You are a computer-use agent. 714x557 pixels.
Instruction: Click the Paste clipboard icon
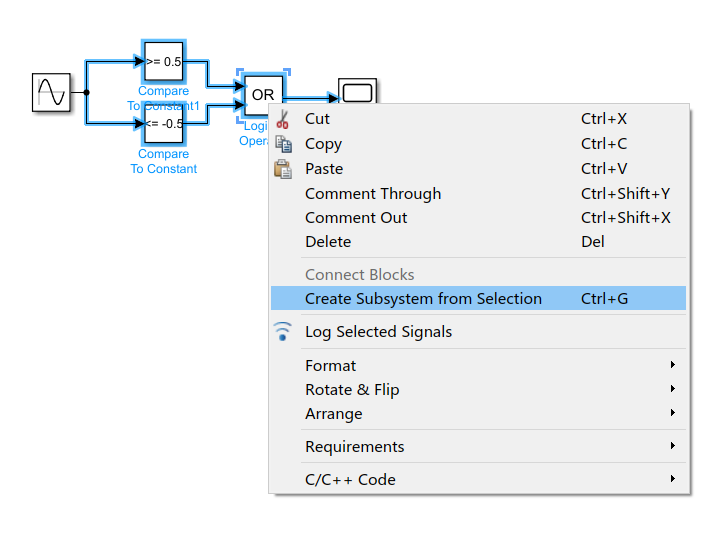[283, 169]
